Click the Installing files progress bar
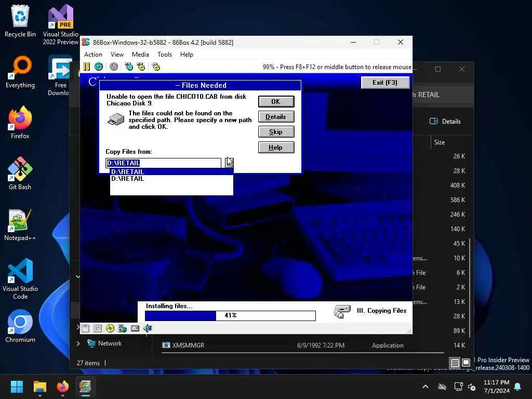Screen dimensions: 532x399 [230, 315]
